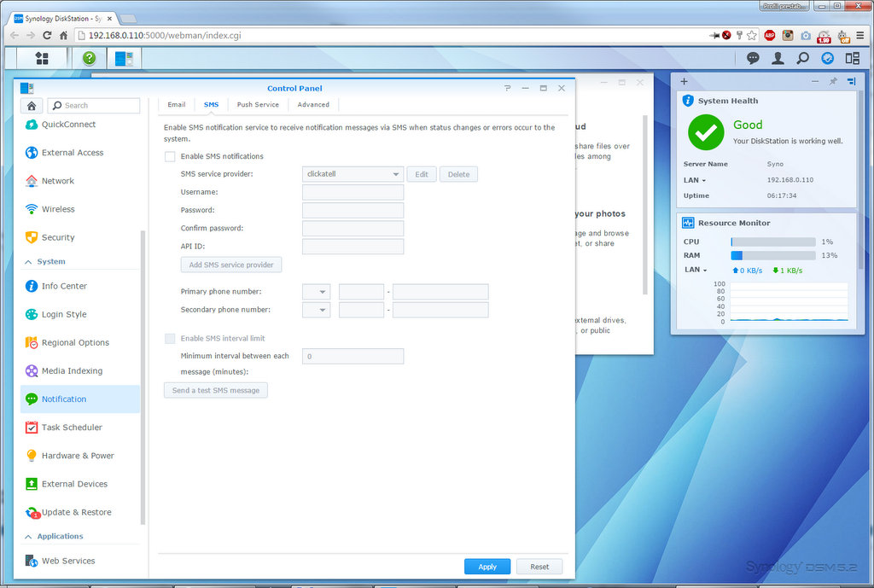Open Info Center
This screenshot has height=588, width=874.
(x=80, y=286)
